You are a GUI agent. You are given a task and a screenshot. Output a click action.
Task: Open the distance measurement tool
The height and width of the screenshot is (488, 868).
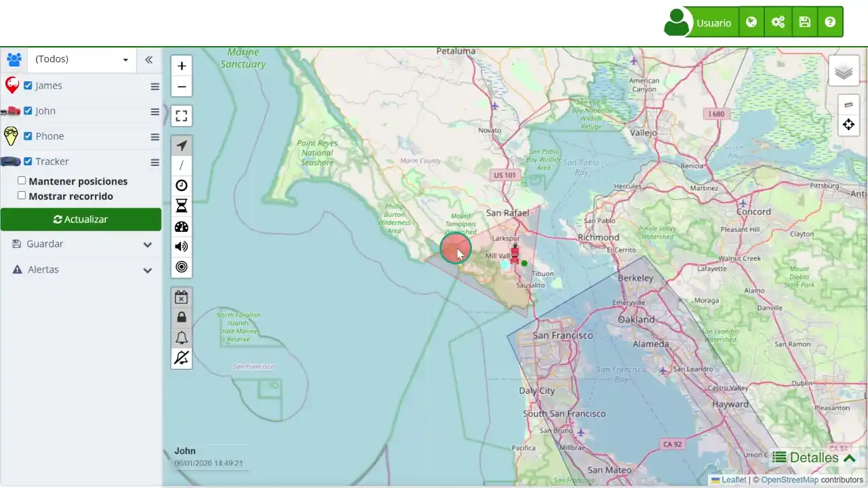pyautogui.click(x=181, y=165)
